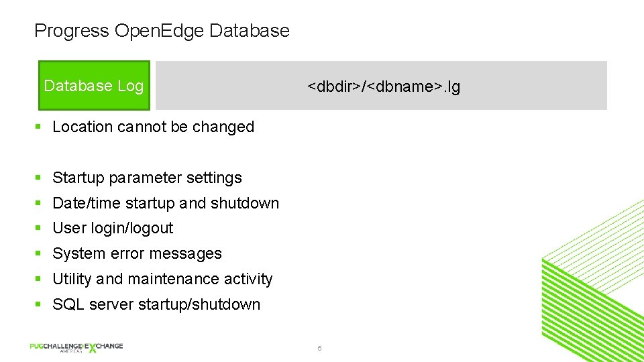The width and height of the screenshot is (644, 362).
Task: Click the green X in footer logo
Action: point(93,348)
